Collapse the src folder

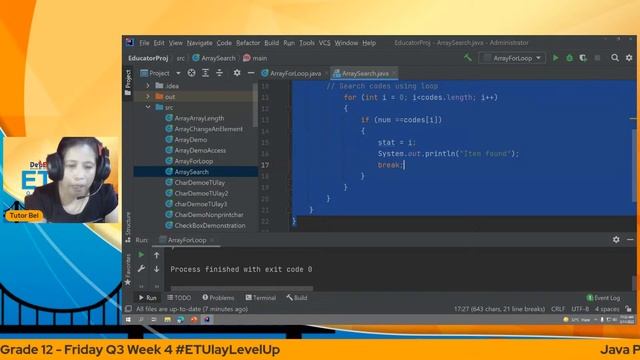148,107
